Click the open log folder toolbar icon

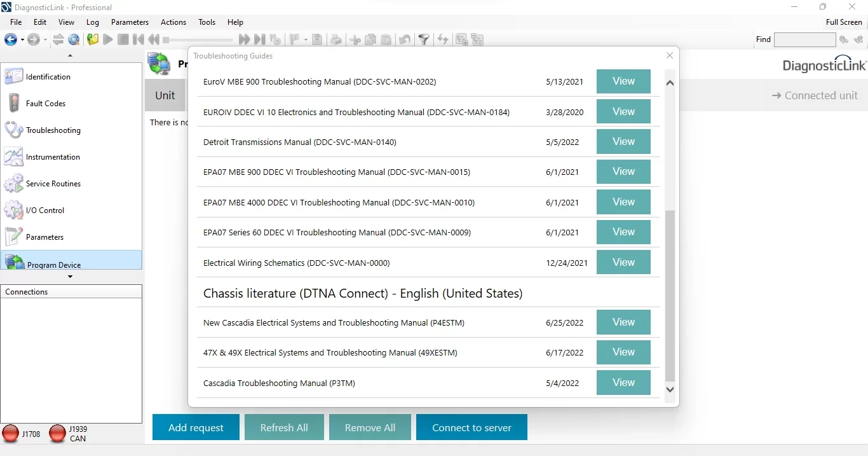coord(93,39)
